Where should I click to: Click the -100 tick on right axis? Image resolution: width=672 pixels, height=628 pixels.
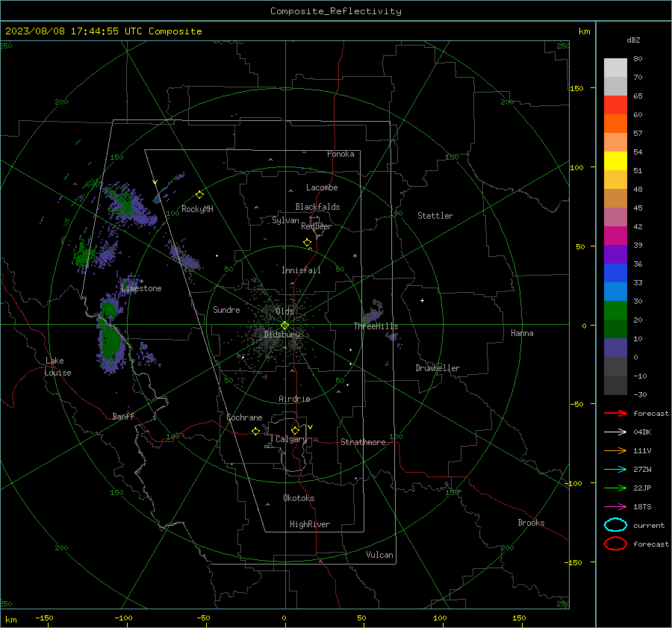click(573, 483)
